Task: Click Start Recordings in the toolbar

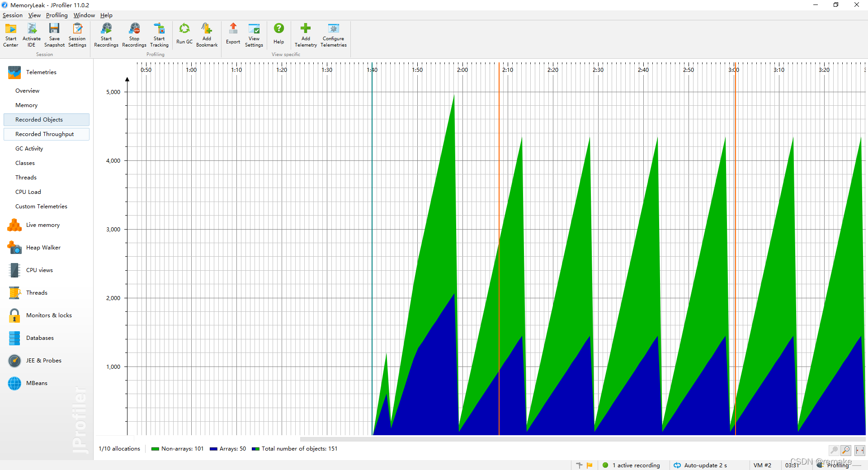Action: point(106,35)
